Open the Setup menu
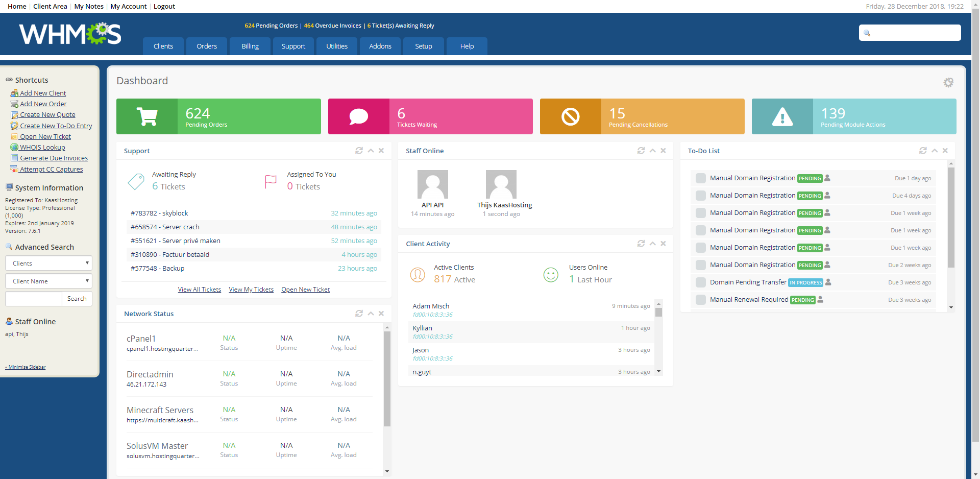Image resolution: width=980 pixels, height=479 pixels. [423, 46]
